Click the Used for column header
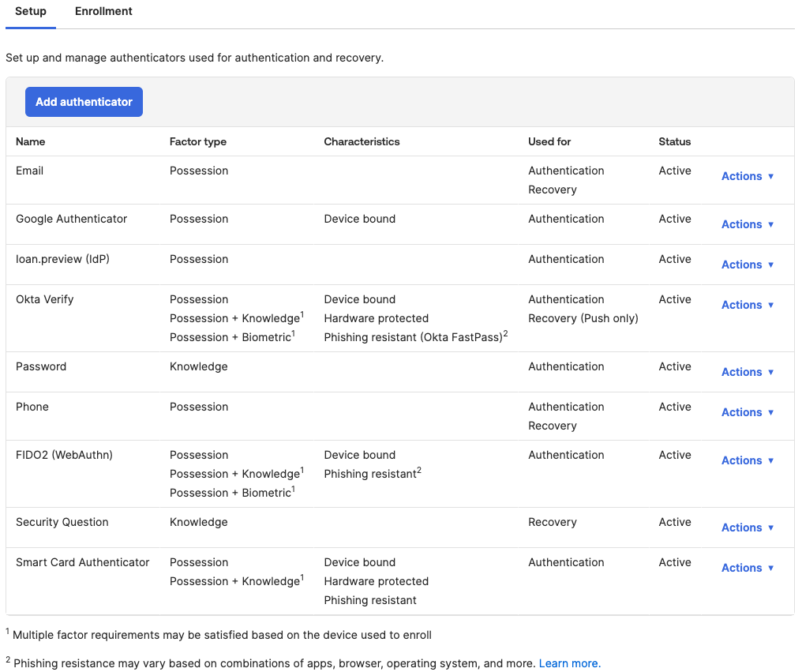Screen dimensions: 802x672 pyautogui.click(x=549, y=142)
